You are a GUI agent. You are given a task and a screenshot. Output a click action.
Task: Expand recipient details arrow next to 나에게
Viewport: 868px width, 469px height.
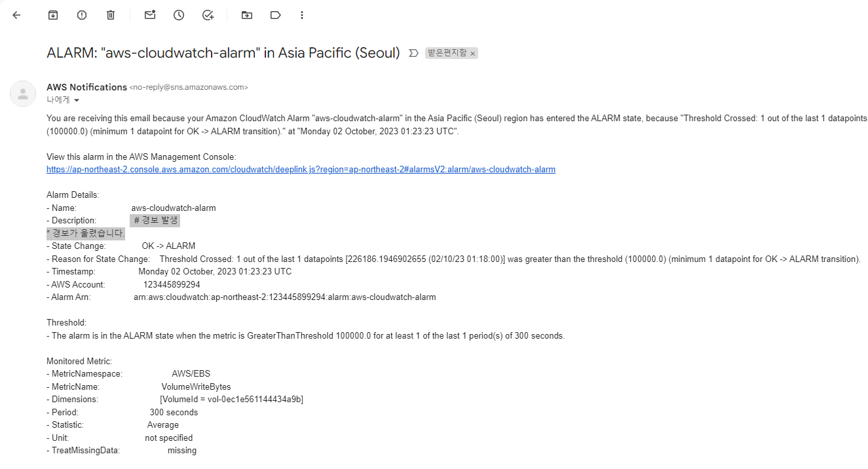click(x=77, y=100)
